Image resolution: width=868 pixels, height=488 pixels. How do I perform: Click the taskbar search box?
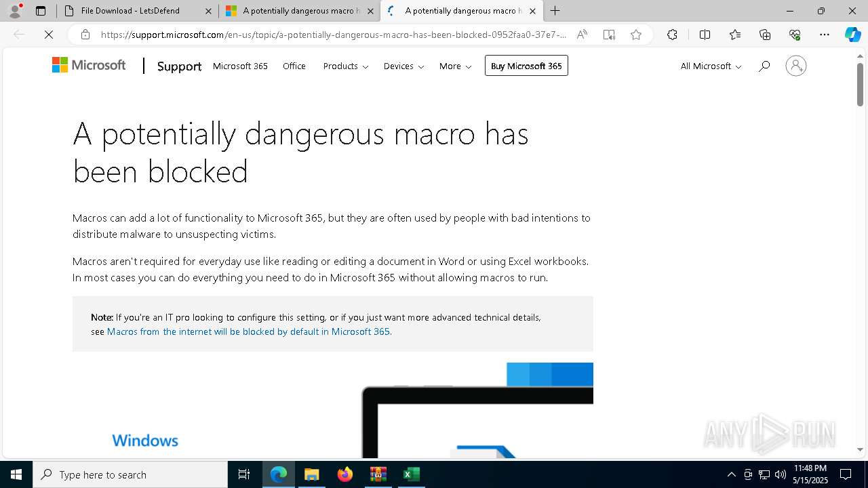tap(130, 474)
